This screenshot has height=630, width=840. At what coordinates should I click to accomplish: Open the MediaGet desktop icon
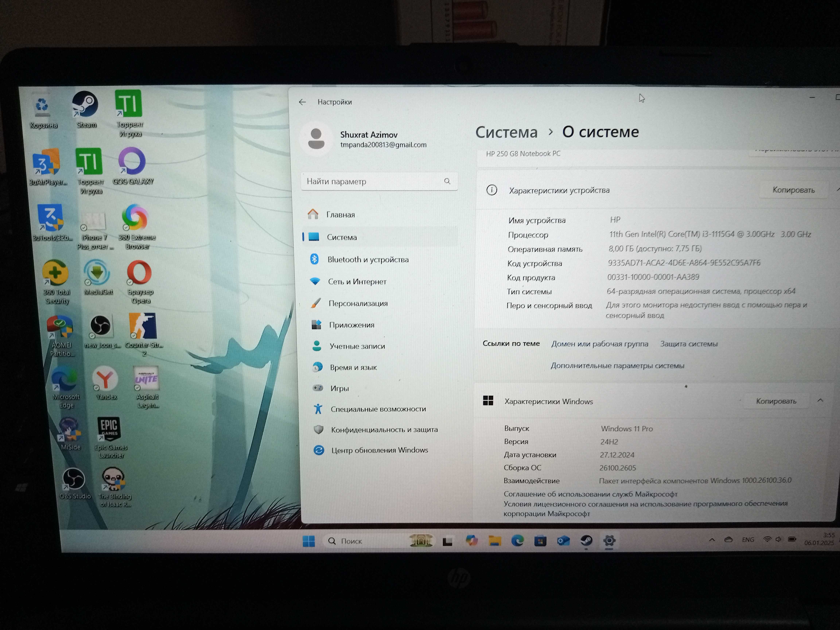point(98,277)
